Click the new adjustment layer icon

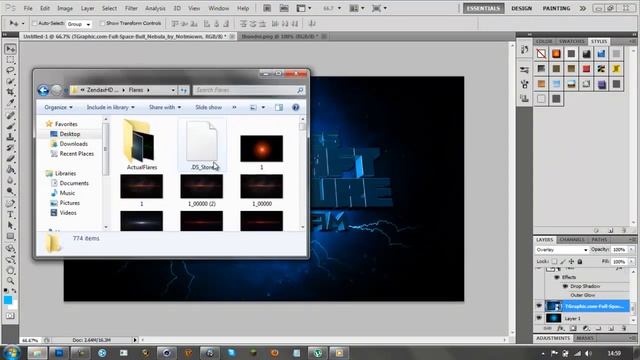coord(586,328)
